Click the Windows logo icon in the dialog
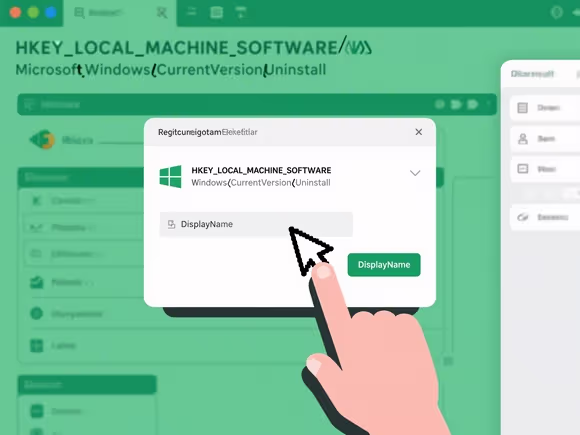 pyautogui.click(x=171, y=176)
